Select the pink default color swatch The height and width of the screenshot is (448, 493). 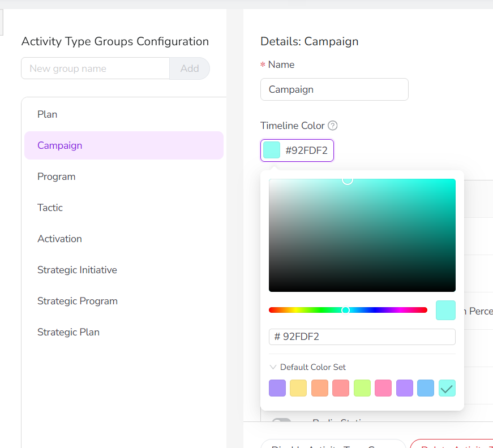(x=383, y=388)
